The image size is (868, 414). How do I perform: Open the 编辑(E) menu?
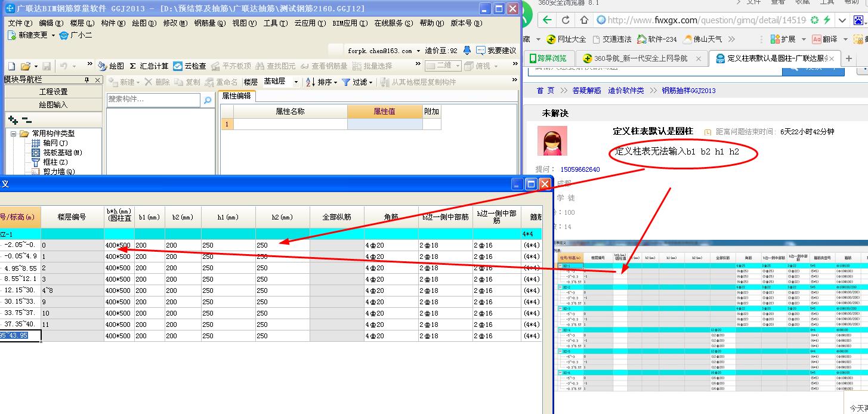pos(51,23)
